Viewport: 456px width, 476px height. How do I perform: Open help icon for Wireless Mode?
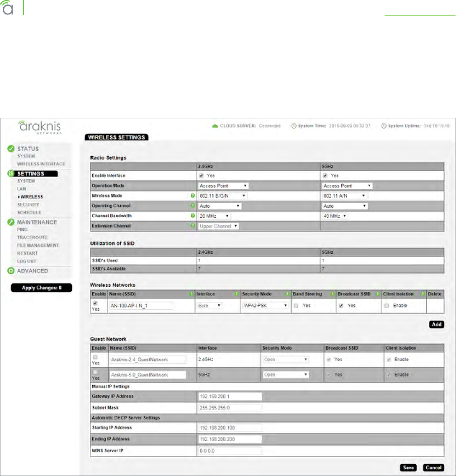[193, 196]
